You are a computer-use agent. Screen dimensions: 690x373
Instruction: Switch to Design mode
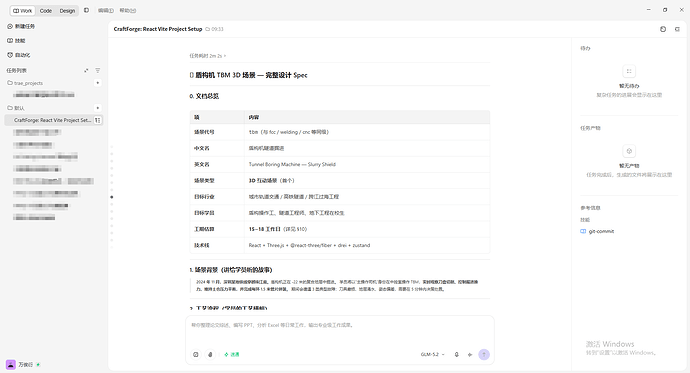(67, 11)
